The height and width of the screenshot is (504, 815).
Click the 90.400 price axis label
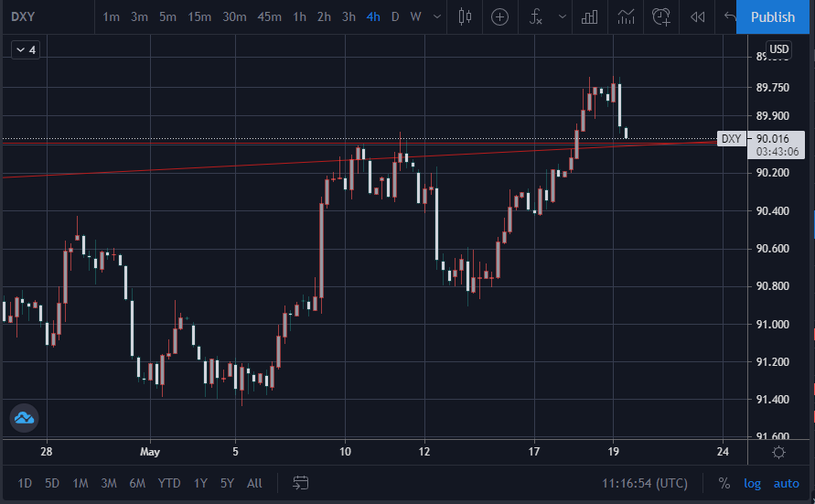[x=772, y=211]
